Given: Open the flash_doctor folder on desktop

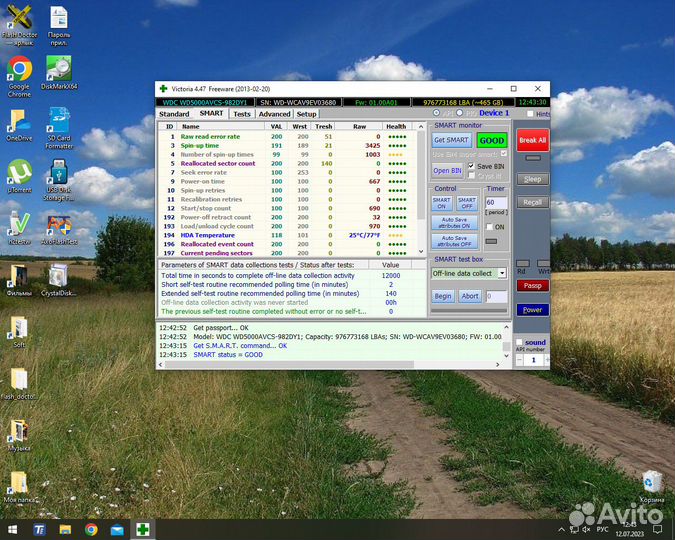Looking at the screenshot, I should coord(19,383).
